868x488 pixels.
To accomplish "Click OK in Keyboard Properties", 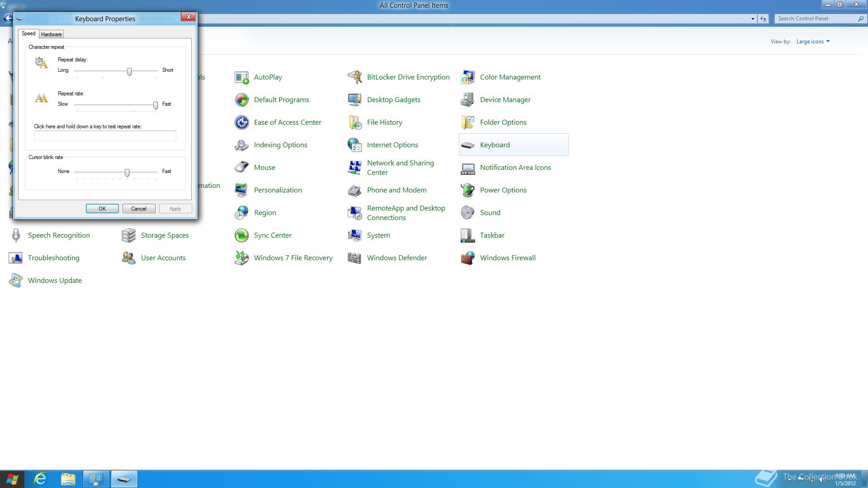I will (102, 209).
